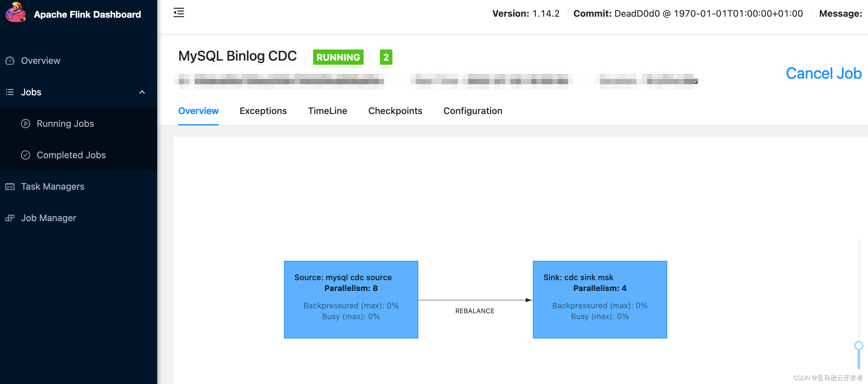Click the Version: 1.14.2 text
This screenshot has width=868, height=384.
click(526, 13)
